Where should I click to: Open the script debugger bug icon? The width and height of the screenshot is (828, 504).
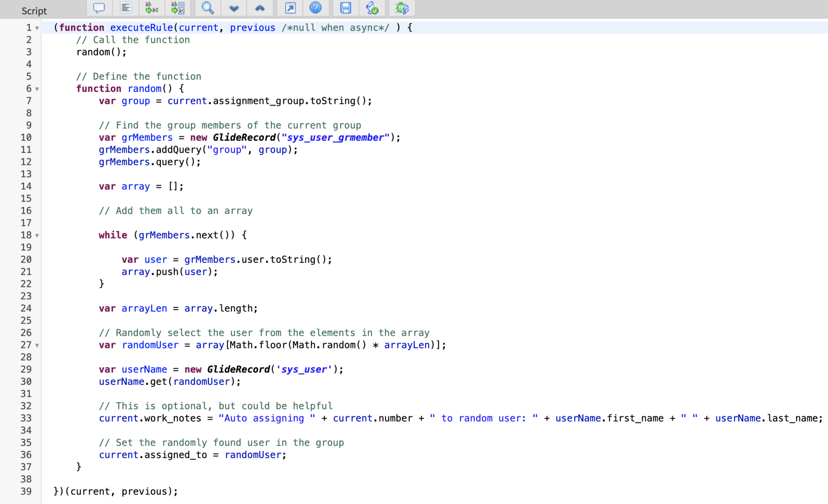(x=402, y=8)
